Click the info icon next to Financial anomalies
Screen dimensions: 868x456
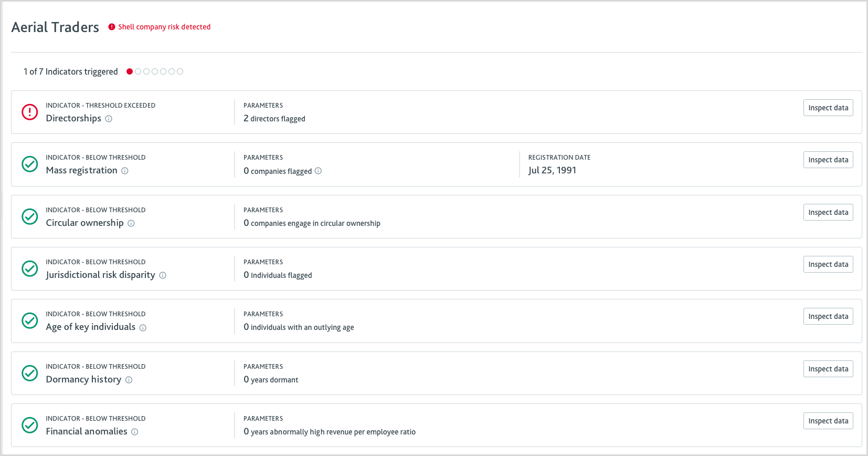coord(135,432)
